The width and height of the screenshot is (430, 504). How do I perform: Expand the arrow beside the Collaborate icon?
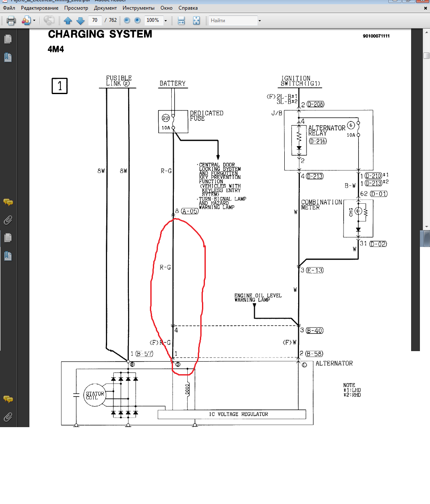click(x=34, y=21)
